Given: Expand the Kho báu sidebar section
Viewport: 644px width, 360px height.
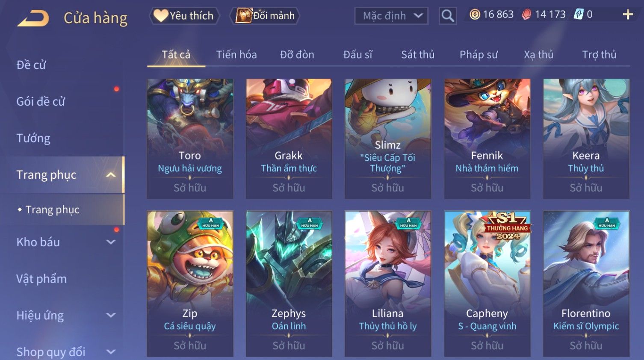Looking at the screenshot, I should pos(62,242).
